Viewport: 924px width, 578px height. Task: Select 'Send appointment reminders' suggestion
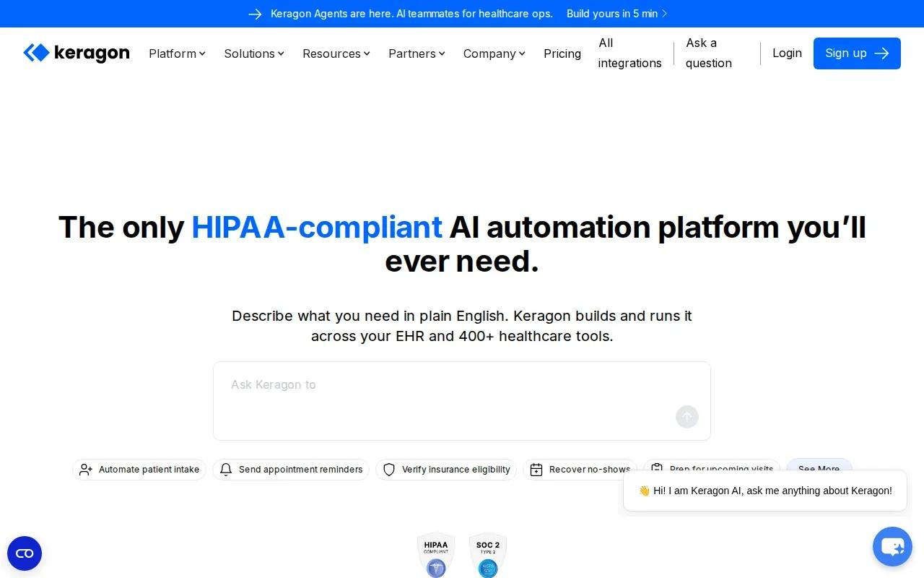tap(291, 470)
